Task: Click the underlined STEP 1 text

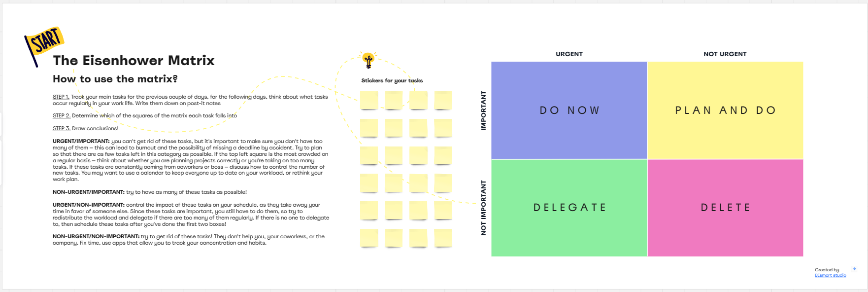Action: [61, 97]
